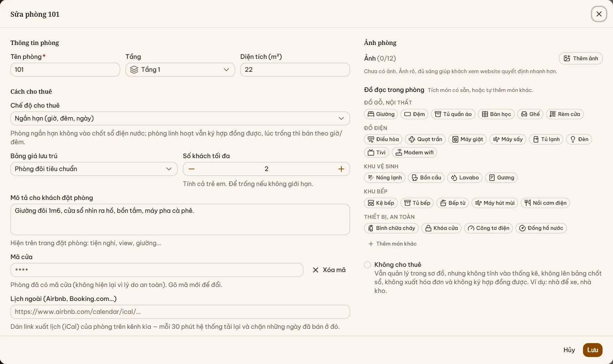Click the Mô tả description textarea
613x364 pixels.
[180, 219]
